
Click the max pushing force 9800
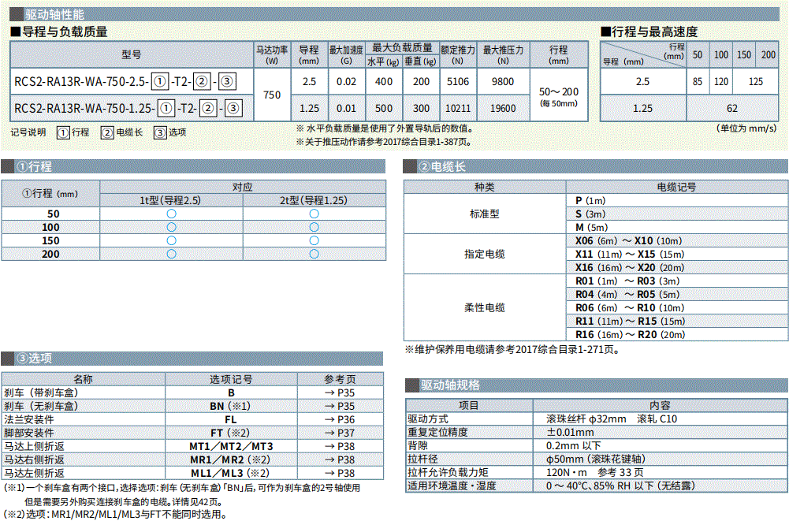click(x=503, y=81)
